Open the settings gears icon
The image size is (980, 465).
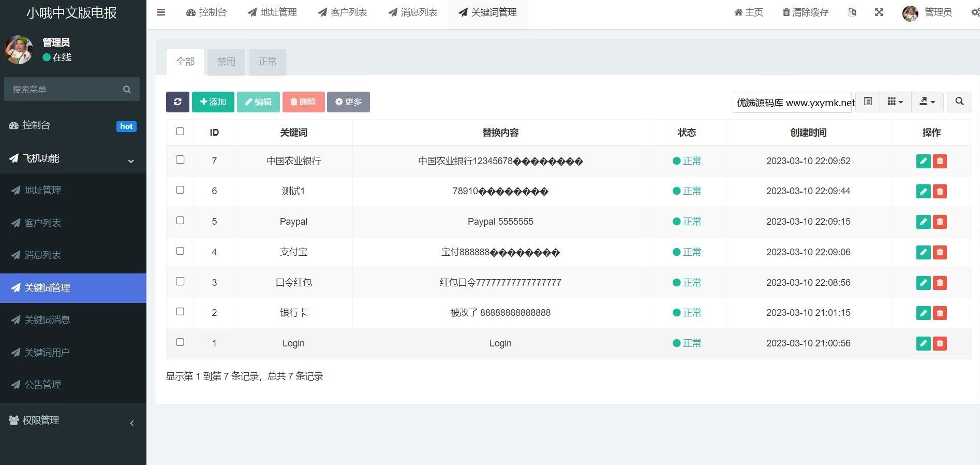(975, 12)
